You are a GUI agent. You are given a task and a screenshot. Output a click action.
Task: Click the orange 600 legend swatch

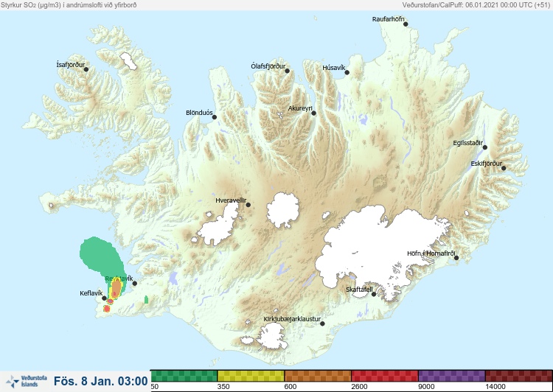pos(318,376)
